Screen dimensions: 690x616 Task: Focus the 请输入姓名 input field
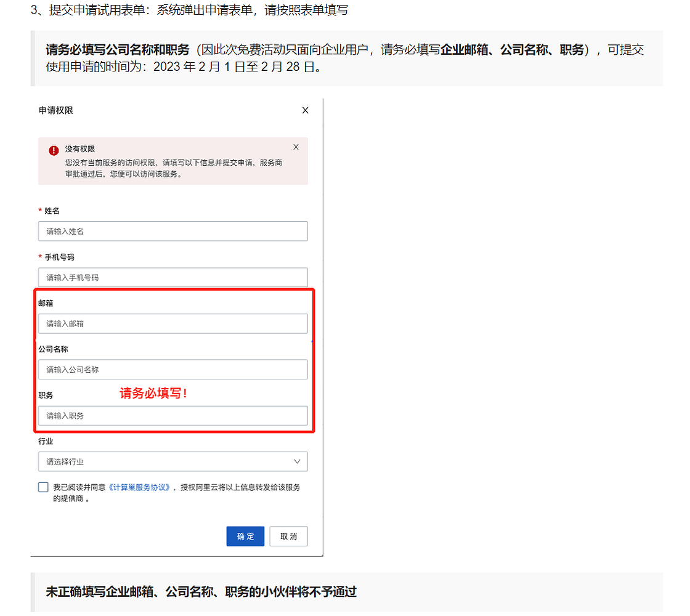172,232
